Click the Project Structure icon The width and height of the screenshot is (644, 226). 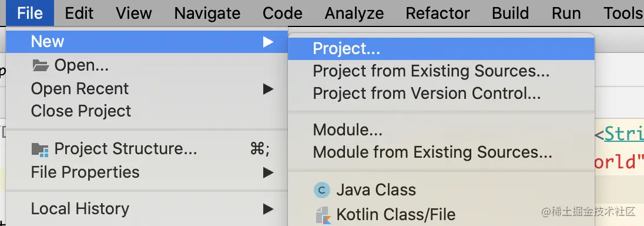pos(40,149)
